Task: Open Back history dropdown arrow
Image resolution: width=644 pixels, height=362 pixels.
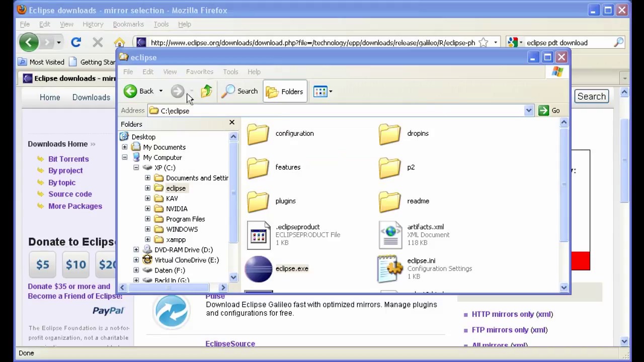Action: 160,91
